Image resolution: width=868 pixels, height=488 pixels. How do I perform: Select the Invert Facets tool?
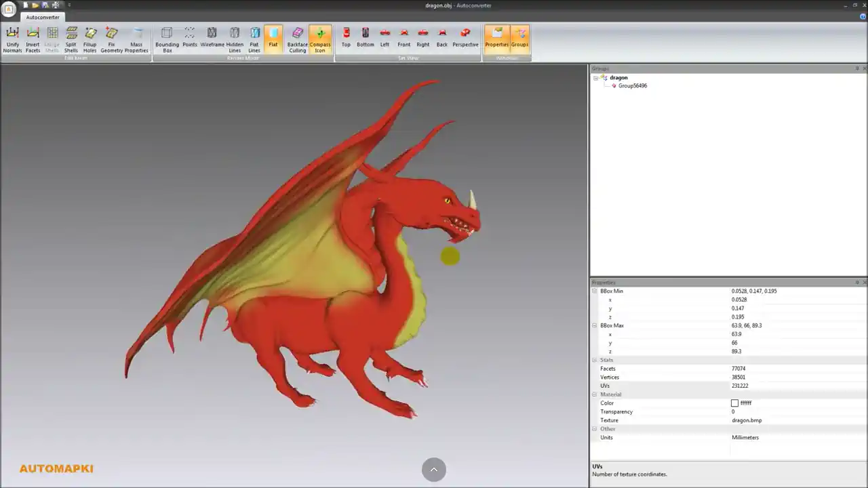click(x=33, y=39)
